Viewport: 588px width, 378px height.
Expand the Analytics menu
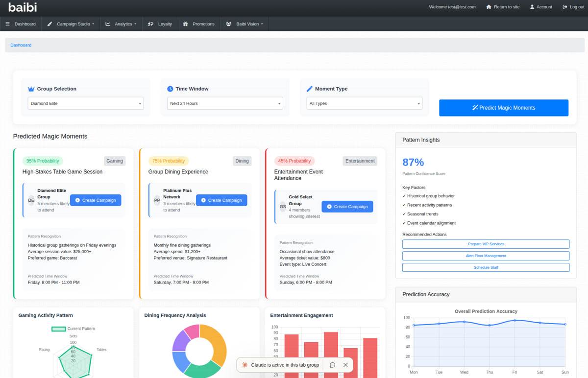(x=121, y=24)
